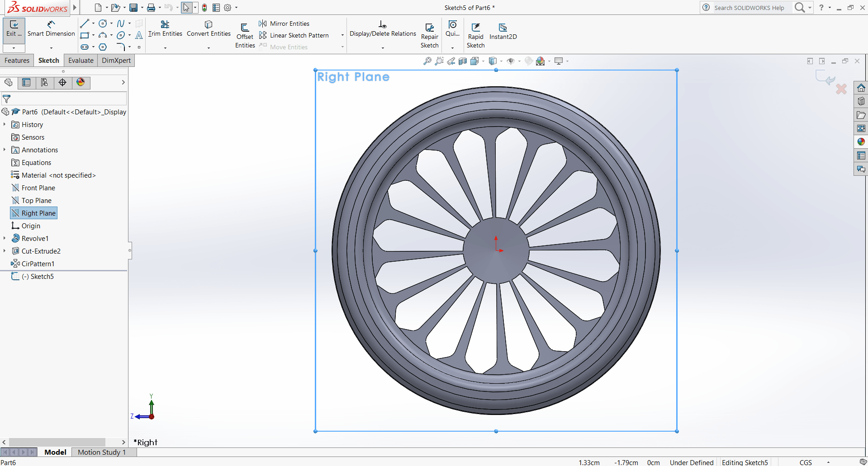Expand the Annotations tree node
Viewport: 868px width, 466px height.
pos(5,150)
